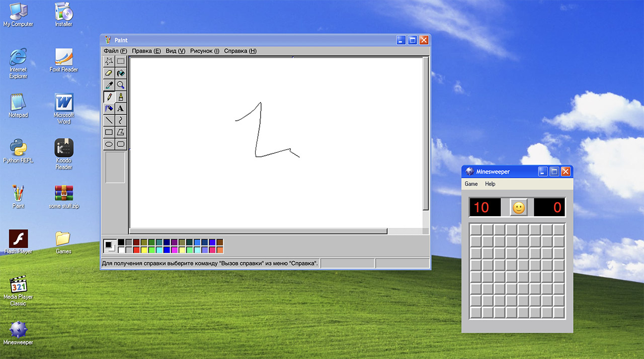Open My Computer desktop icon
The width and height of the screenshot is (644, 359).
18,15
